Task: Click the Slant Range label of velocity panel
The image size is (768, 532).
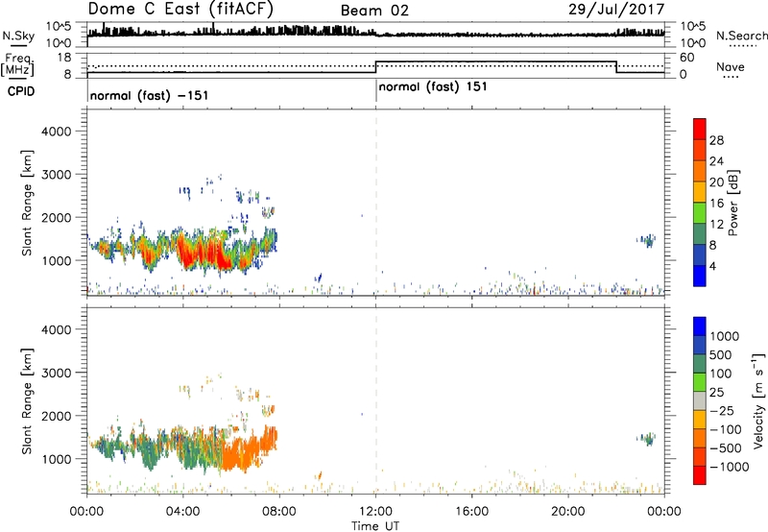Action: coord(27,401)
